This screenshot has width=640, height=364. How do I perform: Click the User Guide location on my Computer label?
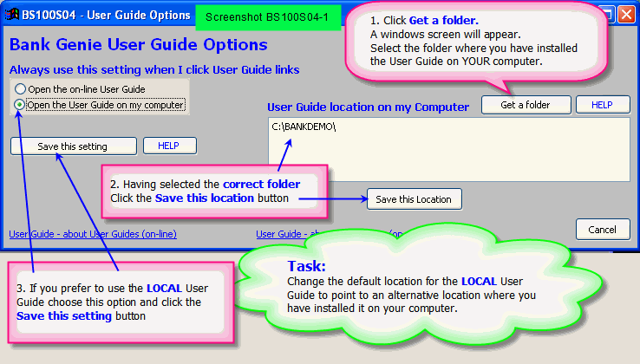(368, 107)
